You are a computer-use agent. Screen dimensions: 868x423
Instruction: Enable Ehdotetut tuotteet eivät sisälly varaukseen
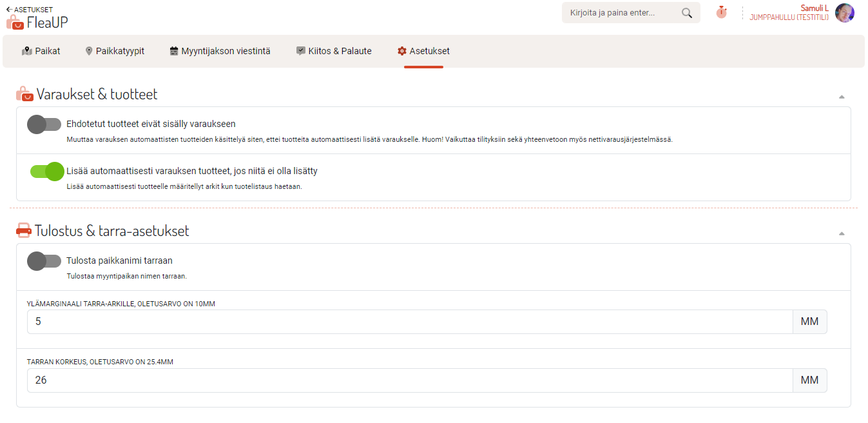click(44, 124)
